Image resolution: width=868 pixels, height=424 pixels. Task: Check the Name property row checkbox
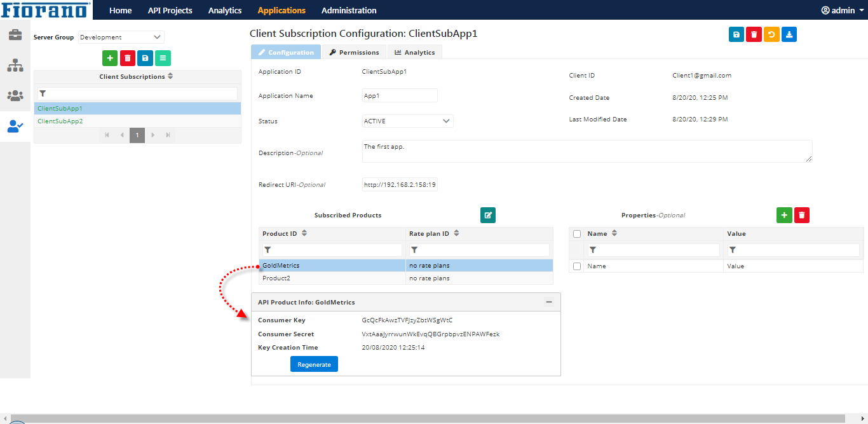(x=577, y=266)
